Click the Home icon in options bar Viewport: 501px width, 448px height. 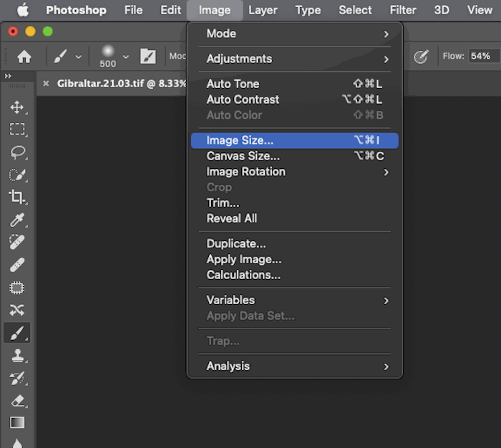24,57
